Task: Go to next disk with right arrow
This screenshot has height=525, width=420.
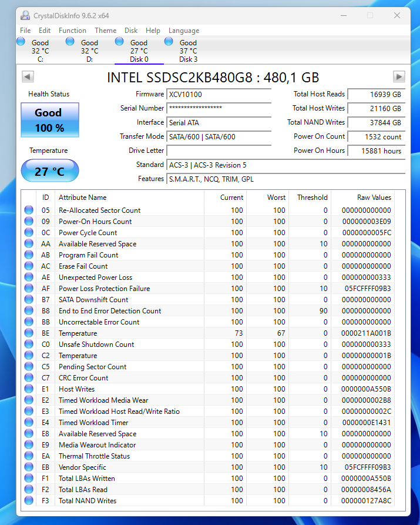Action: 399,76
